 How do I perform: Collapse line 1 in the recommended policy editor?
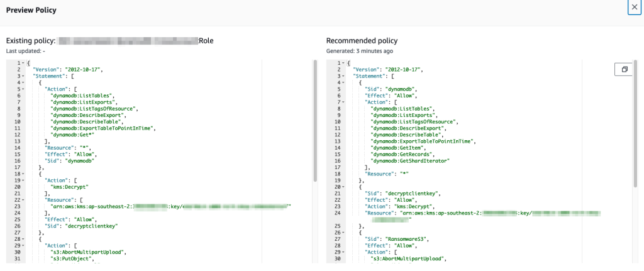pyautogui.click(x=343, y=64)
